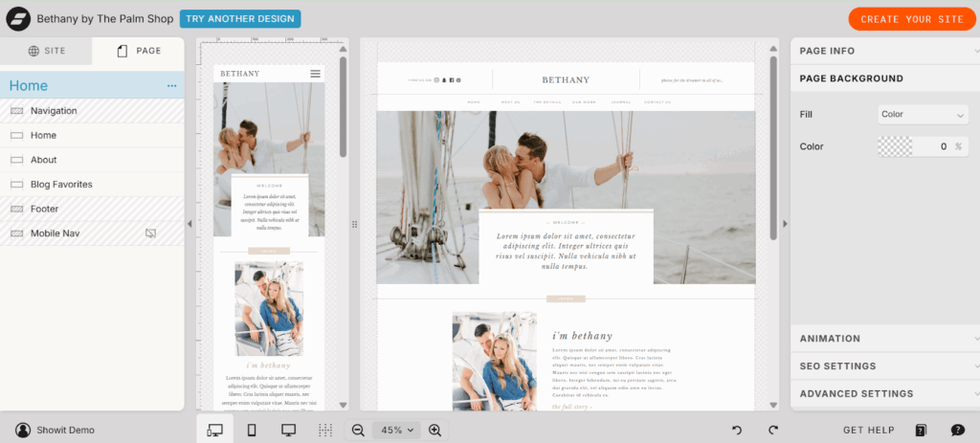Toggle Mobile Nav desktop visibility icon
Image resolution: width=980 pixels, height=443 pixels.
[x=150, y=233]
